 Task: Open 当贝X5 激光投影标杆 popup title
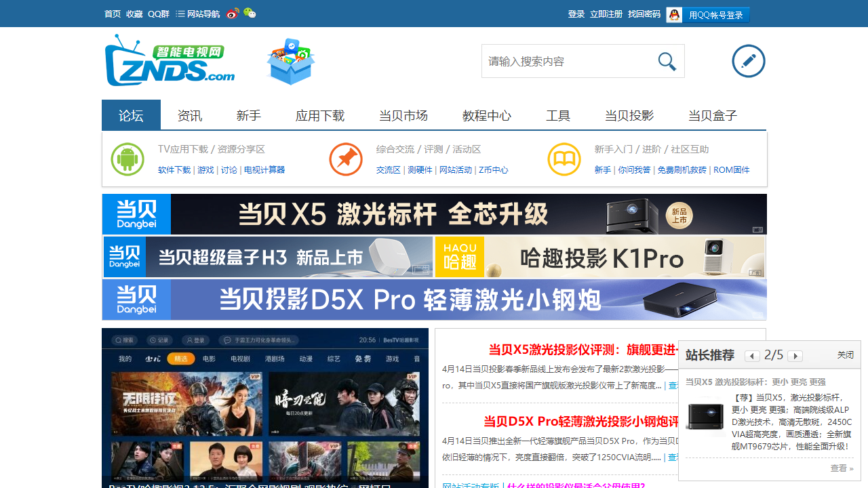point(755,382)
